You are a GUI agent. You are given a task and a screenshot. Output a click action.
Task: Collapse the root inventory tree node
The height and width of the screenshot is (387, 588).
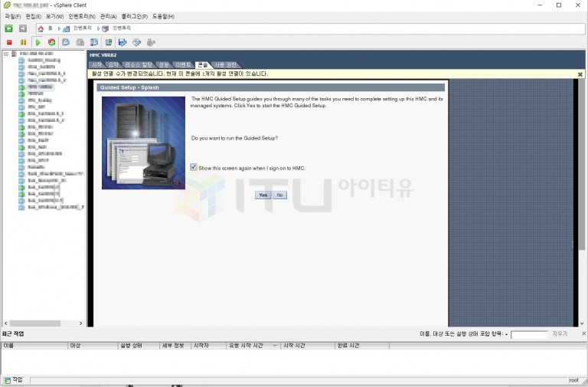pyautogui.click(x=5, y=54)
